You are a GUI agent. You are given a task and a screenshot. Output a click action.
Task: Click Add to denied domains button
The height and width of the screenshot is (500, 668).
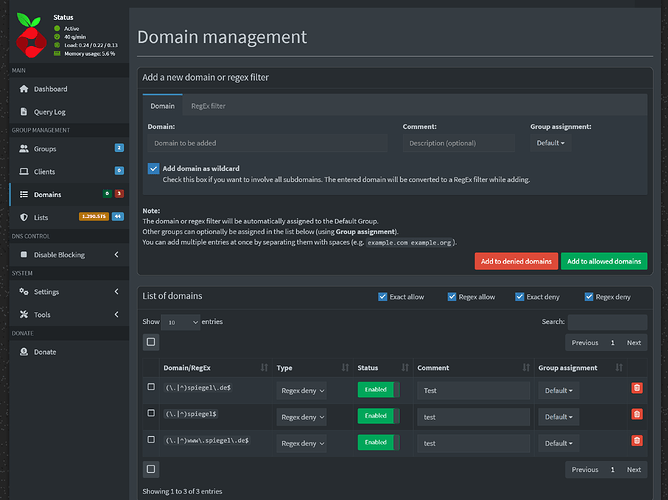click(x=516, y=261)
